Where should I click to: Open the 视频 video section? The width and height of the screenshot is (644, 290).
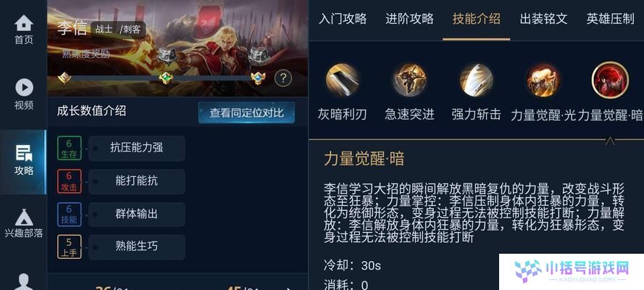pyautogui.click(x=24, y=94)
